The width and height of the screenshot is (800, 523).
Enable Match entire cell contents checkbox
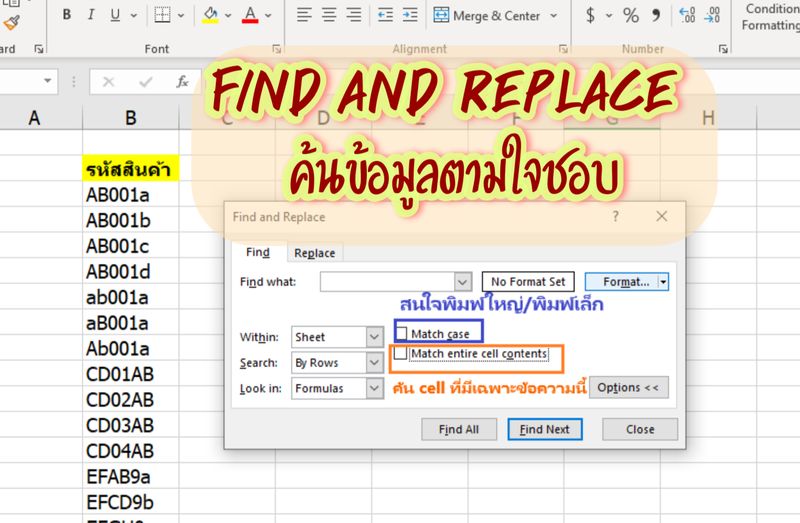(401, 353)
